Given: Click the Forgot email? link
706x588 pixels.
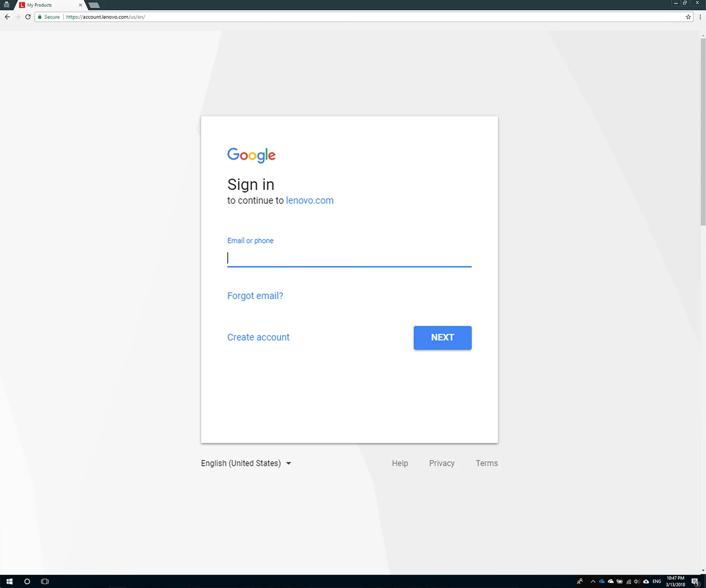Looking at the screenshot, I should [x=255, y=296].
